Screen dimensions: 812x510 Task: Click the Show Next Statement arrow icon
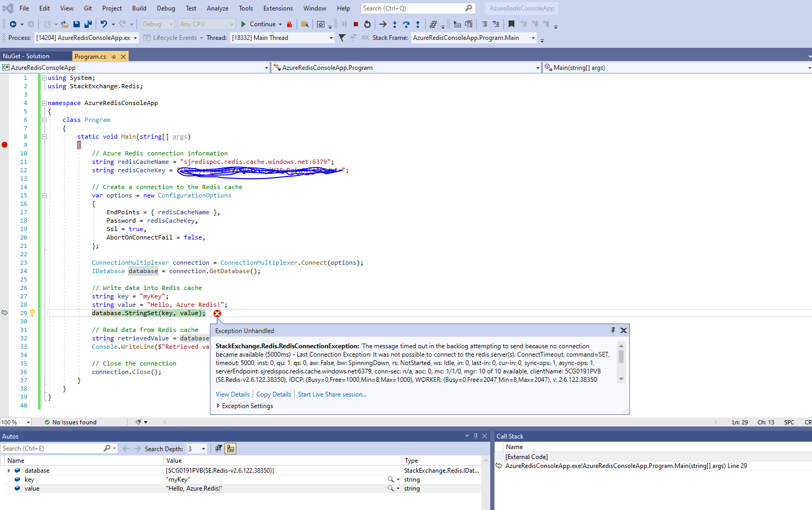coord(383,24)
